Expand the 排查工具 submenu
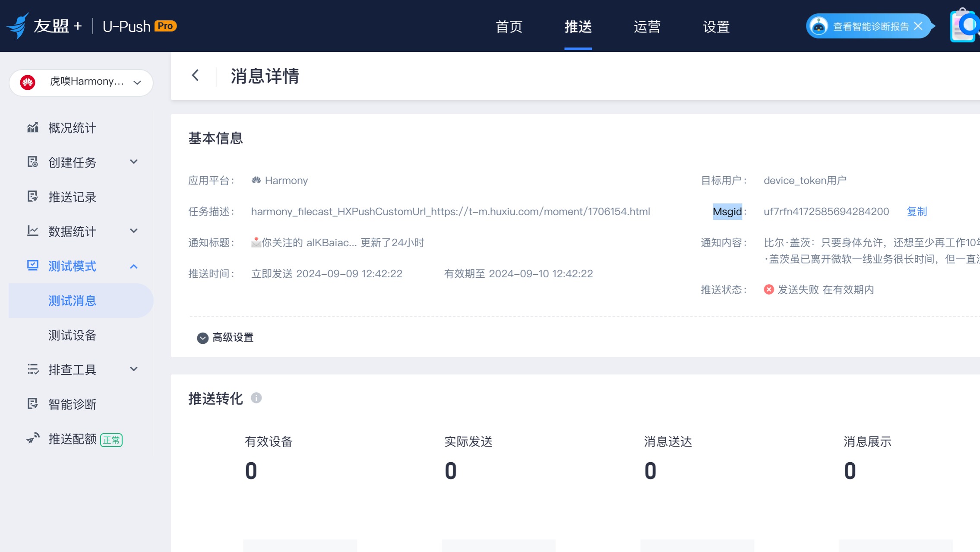Screen dimensions: 980x552 (134, 369)
